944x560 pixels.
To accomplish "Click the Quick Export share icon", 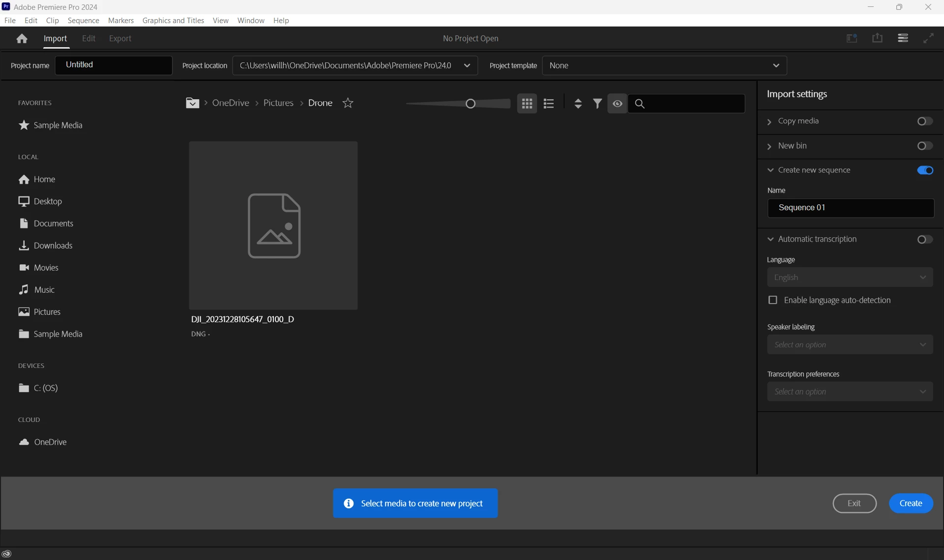I will click(x=877, y=38).
